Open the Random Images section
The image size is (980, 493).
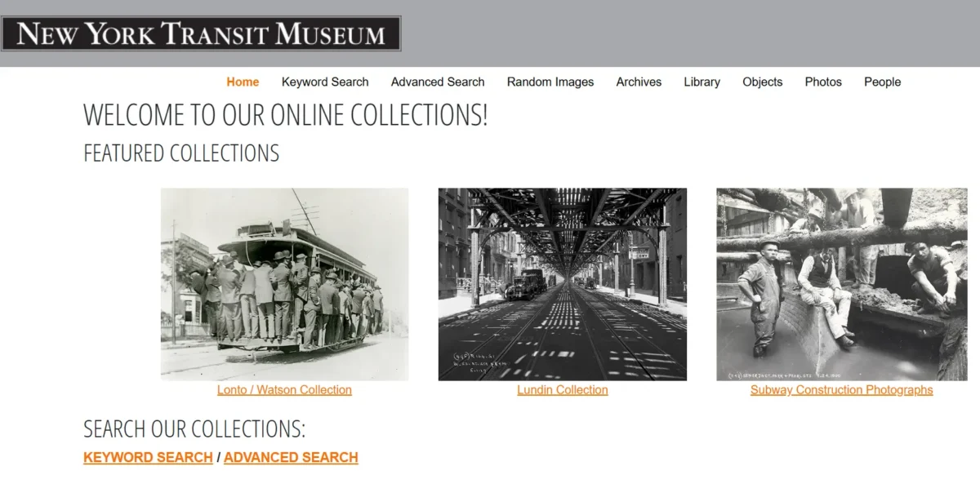tap(550, 82)
